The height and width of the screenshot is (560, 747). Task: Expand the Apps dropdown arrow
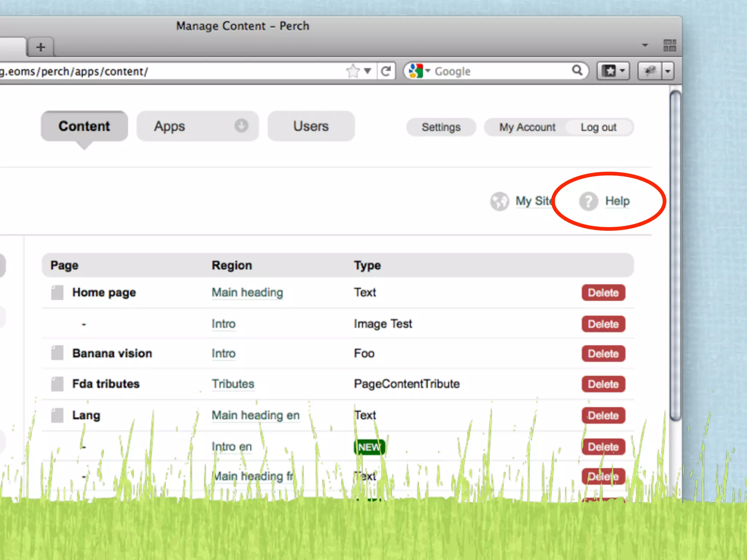click(x=241, y=126)
